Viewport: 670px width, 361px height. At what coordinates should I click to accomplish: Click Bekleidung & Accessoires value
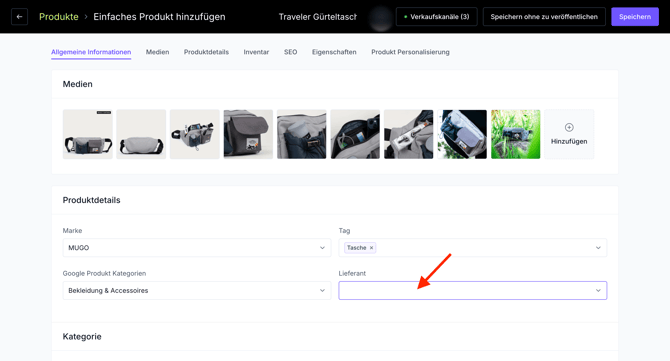tap(108, 291)
